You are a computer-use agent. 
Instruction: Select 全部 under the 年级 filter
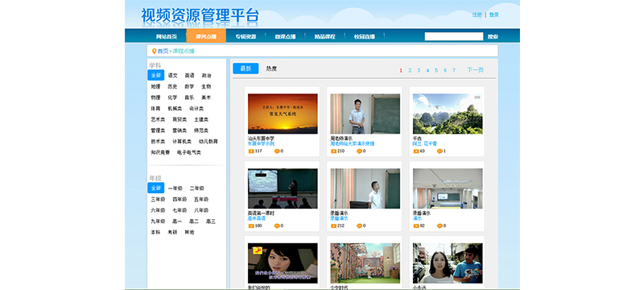155,188
